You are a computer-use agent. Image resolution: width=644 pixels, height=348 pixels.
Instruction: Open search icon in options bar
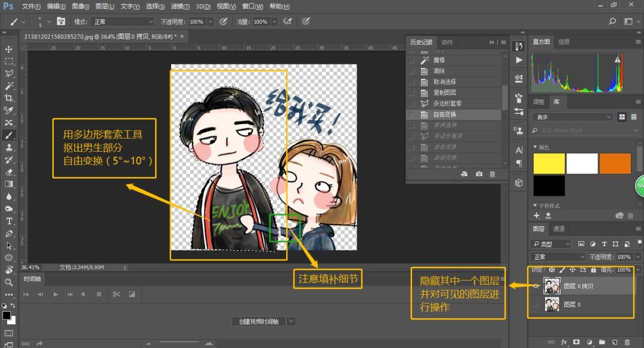click(x=612, y=21)
